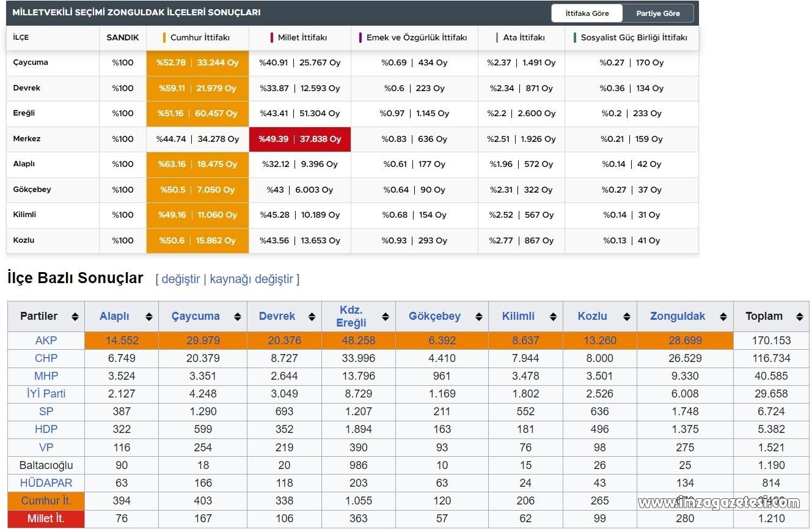The width and height of the screenshot is (812, 532).
Task: Open the Zonguldak column header link
Action: tap(678, 316)
